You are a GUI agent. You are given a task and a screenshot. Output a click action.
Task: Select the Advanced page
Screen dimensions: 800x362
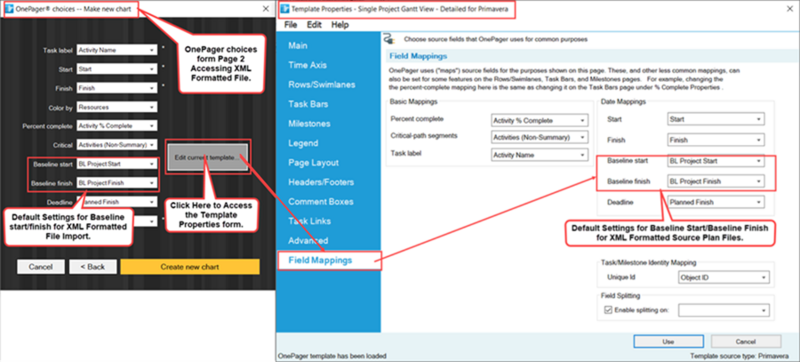coord(308,241)
